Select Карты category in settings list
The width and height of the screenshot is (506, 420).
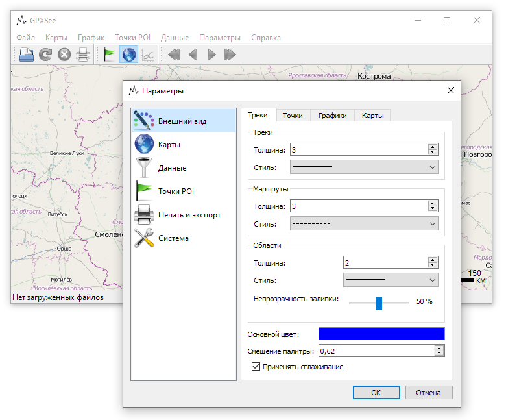[184, 144]
